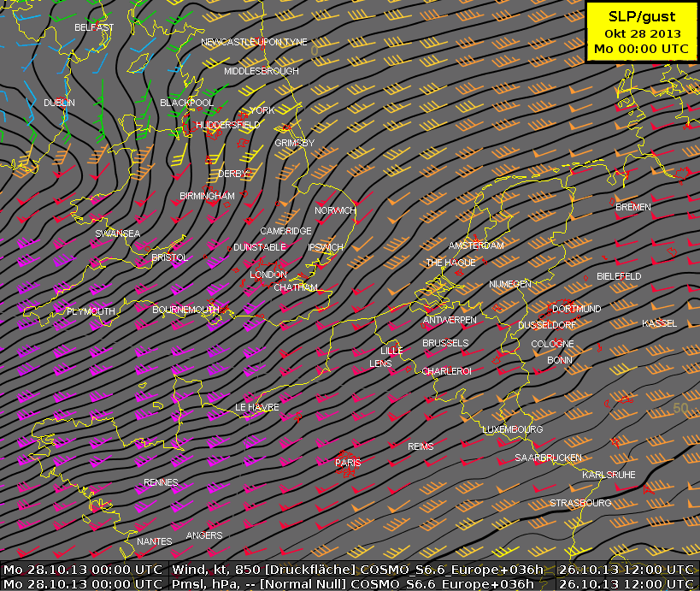Click the BRUSSELS city label
Viewport: 700px width, 591px height.
pyautogui.click(x=445, y=343)
